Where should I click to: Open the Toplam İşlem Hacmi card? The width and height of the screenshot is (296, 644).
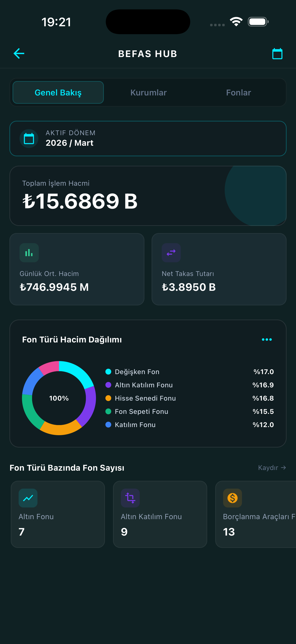[x=148, y=196]
